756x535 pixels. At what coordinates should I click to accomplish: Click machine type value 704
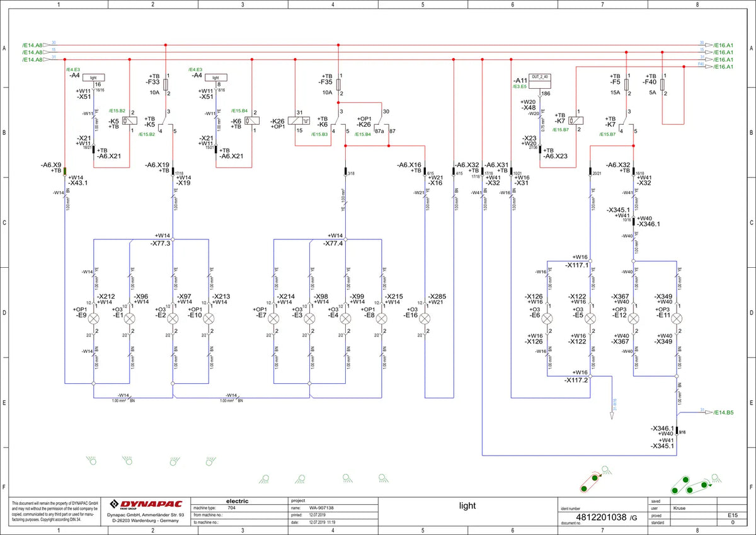231,507
